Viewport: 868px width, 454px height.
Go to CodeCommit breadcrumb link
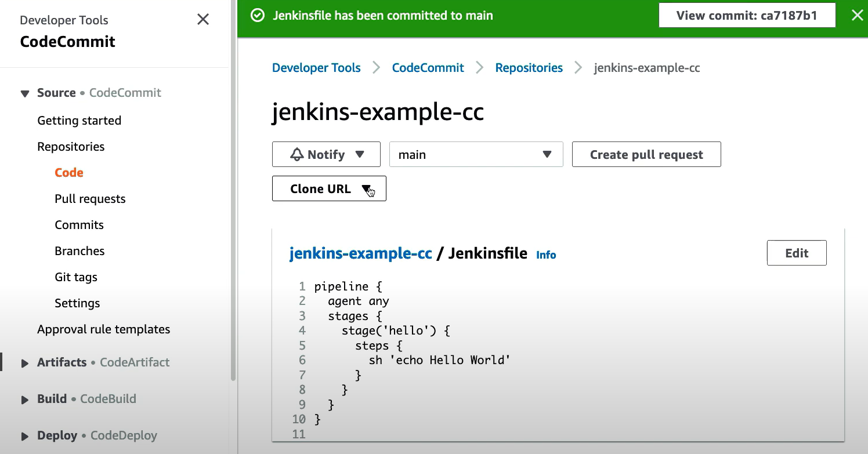pos(428,68)
